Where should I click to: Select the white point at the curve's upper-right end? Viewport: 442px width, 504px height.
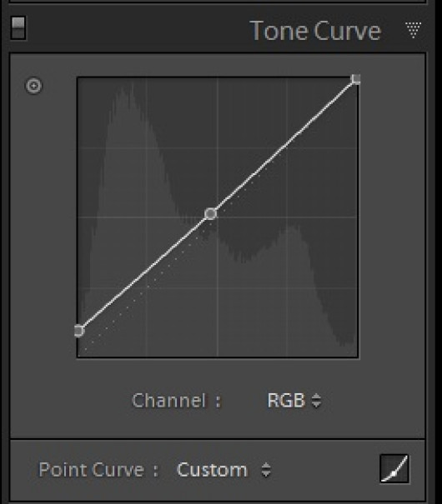pos(356,79)
